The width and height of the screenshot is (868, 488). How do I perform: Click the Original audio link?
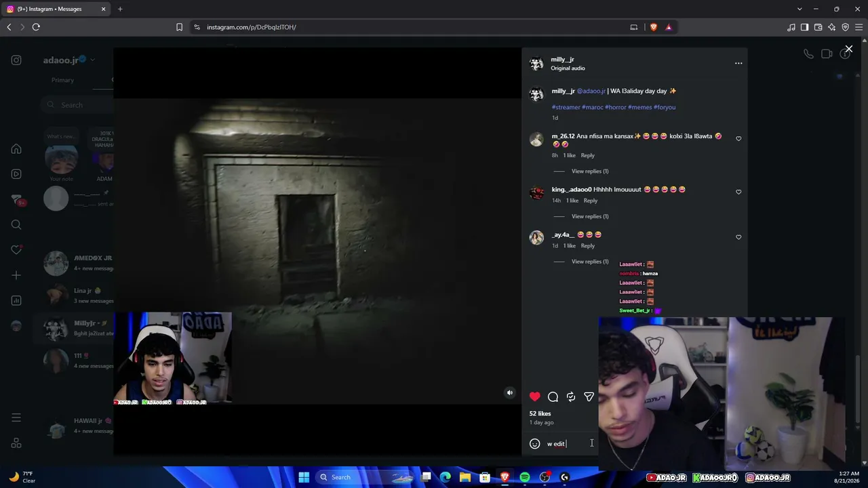pos(568,68)
